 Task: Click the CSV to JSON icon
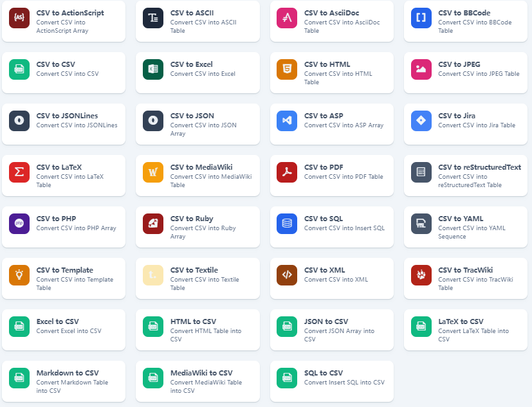coord(153,120)
